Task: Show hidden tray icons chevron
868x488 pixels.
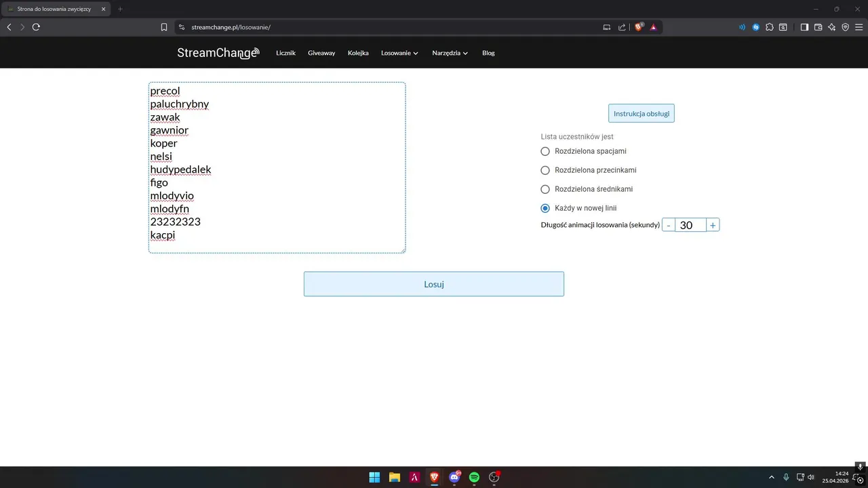Action: point(771,477)
